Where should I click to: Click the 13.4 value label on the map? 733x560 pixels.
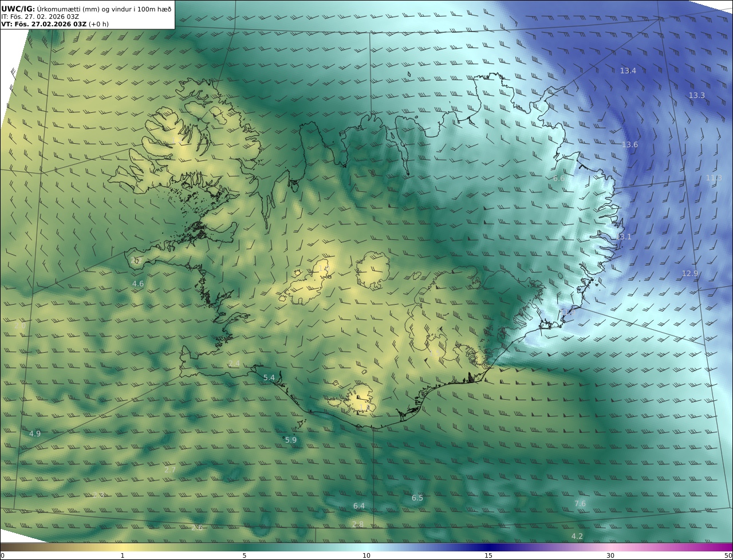(x=628, y=70)
